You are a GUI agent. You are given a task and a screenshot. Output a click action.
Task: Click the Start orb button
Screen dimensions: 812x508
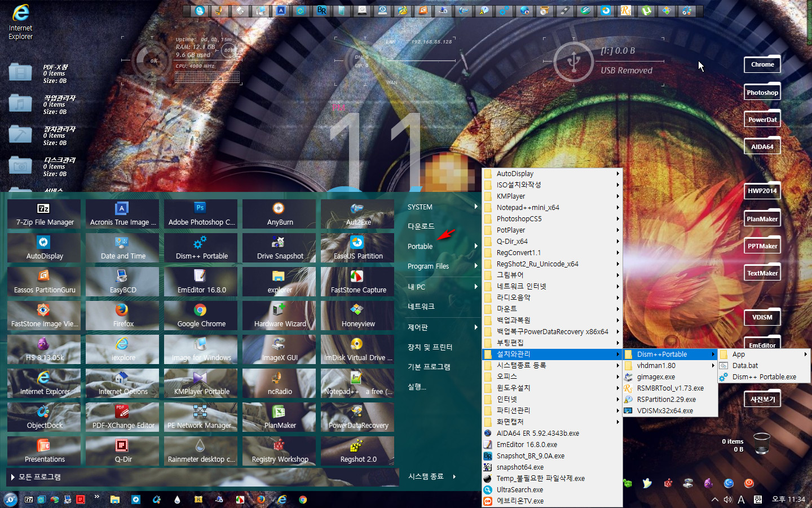(10, 500)
